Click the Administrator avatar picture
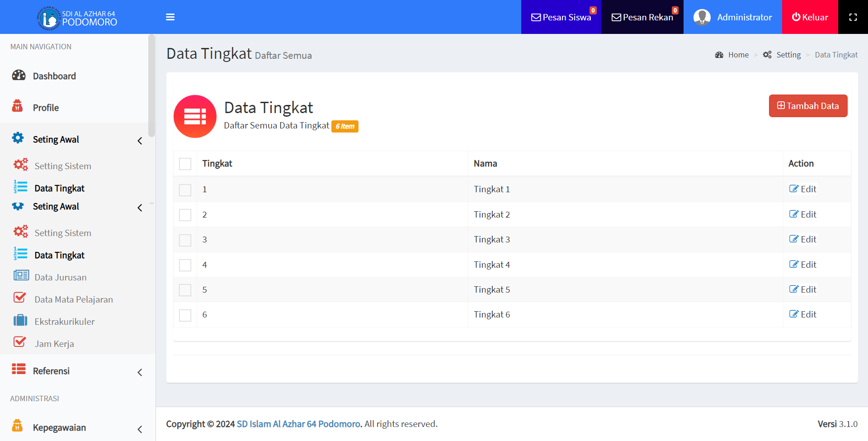The width and height of the screenshot is (868, 441). click(702, 17)
